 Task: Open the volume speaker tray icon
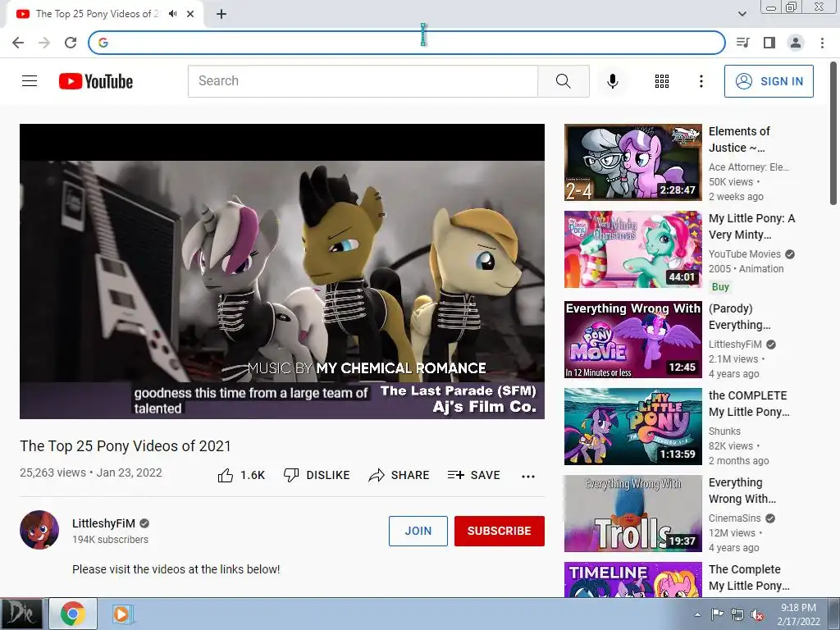pos(757,614)
